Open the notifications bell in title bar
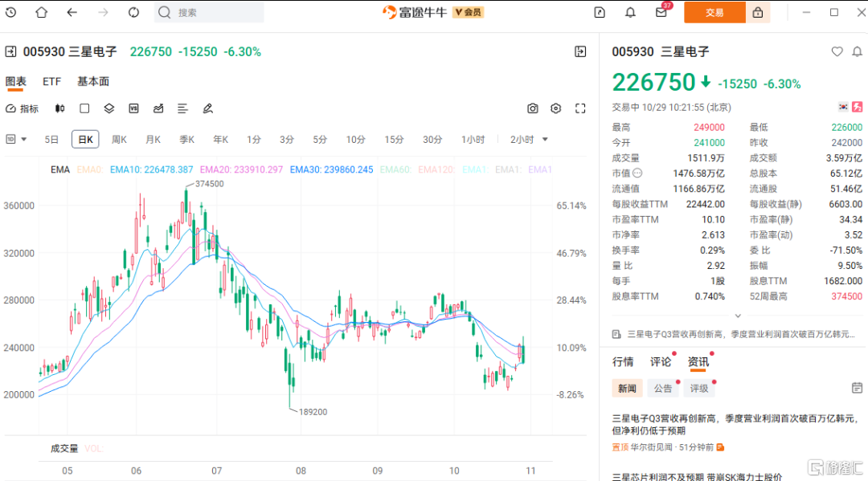Screen dimensions: 868x481 tap(631, 12)
